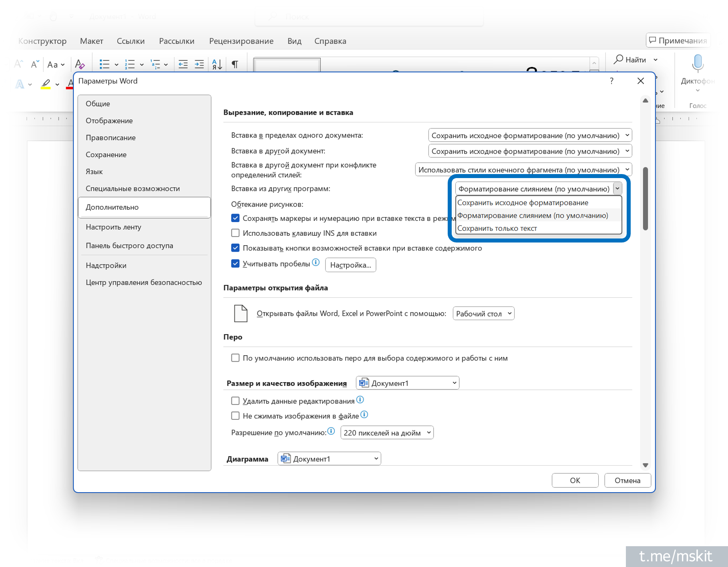Go to Сохранение options category
This screenshot has width=728, height=567.
point(144,154)
